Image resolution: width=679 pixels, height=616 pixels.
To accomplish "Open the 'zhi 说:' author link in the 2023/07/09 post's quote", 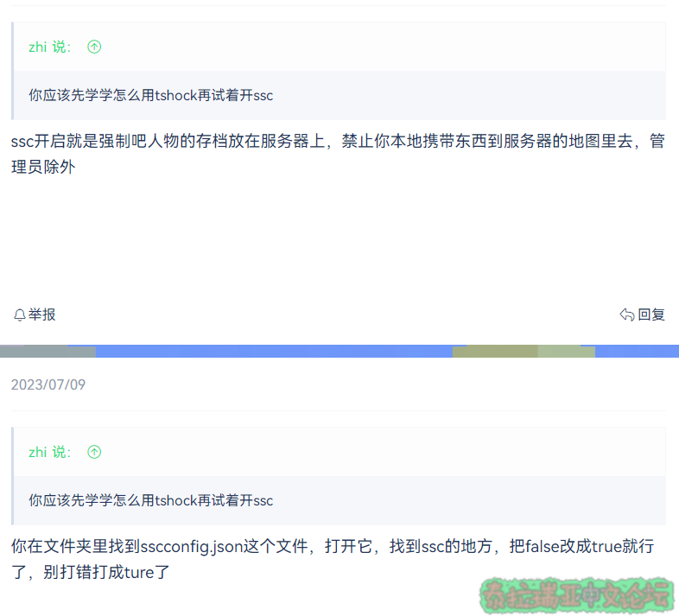I will coord(50,452).
